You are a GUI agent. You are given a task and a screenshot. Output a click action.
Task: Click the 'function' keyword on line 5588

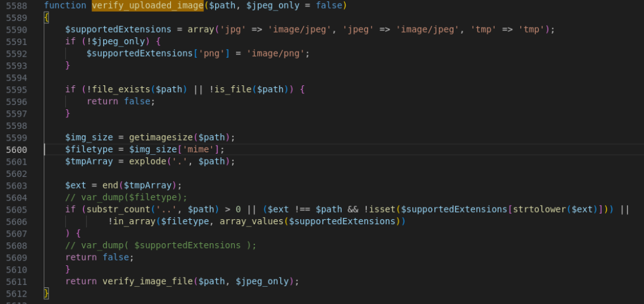click(x=65, y=6)
